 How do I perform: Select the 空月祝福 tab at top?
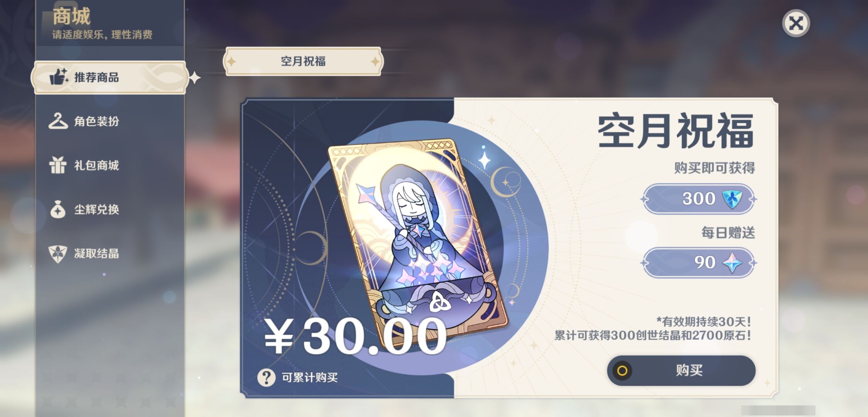coord(303,61)
